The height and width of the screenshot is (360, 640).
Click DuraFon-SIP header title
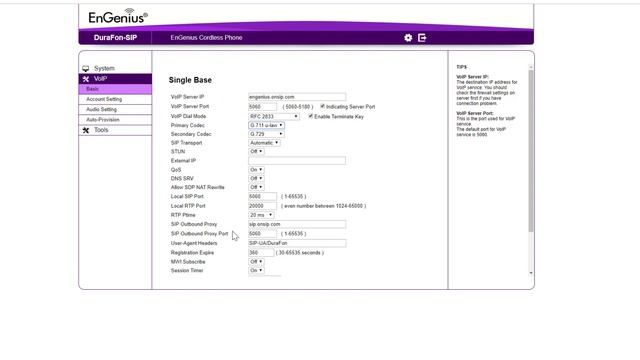(x=115, y=38)
